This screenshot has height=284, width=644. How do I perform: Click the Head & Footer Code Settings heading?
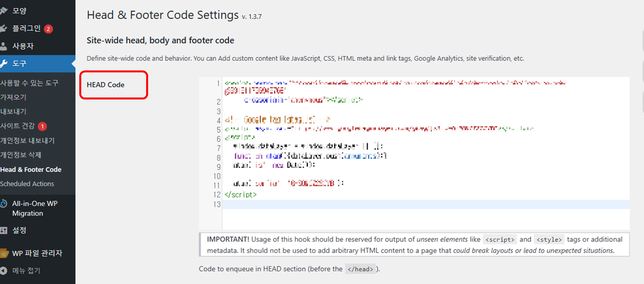[x=163, y=15]
